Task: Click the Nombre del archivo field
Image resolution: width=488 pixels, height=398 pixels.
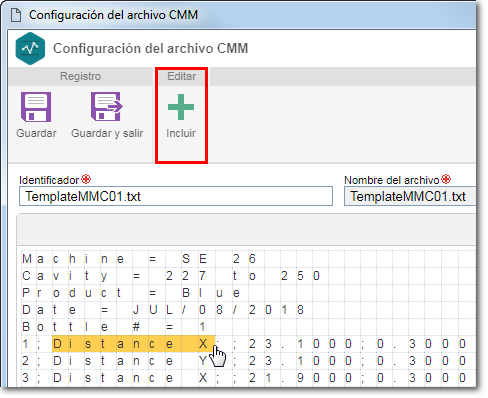Action: tap(410, 196)
